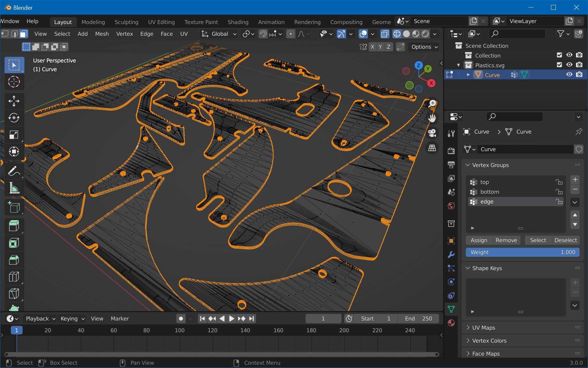Image resolution: width=588 pixels, height=368 pixels.
Task: Click the zoom viewport gizmo icon
Action: pyautogui.click(x=432, y=104)
